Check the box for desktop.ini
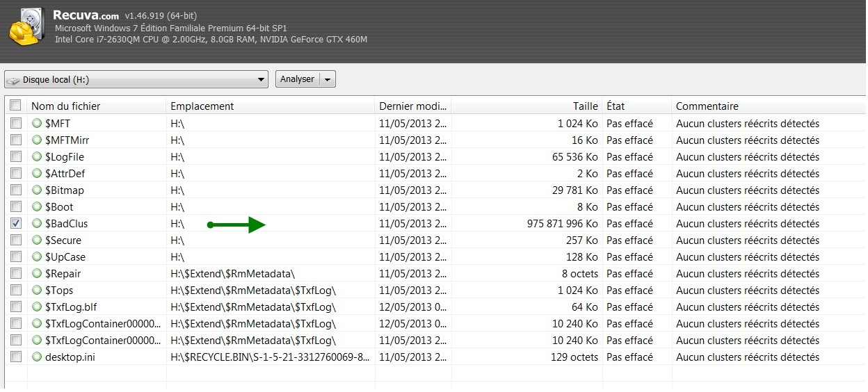Screen dimensions: 868x392 (x=16, y=357)
